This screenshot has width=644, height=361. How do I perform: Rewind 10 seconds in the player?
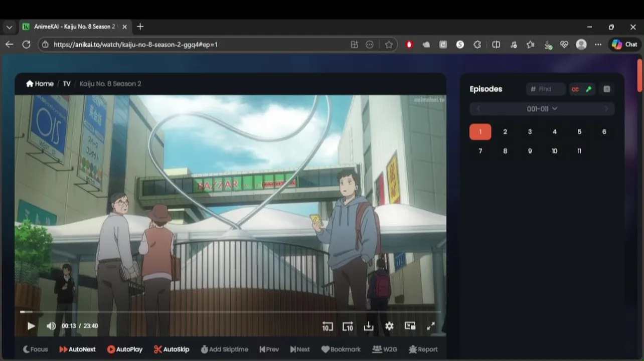[x=327, y=326]
